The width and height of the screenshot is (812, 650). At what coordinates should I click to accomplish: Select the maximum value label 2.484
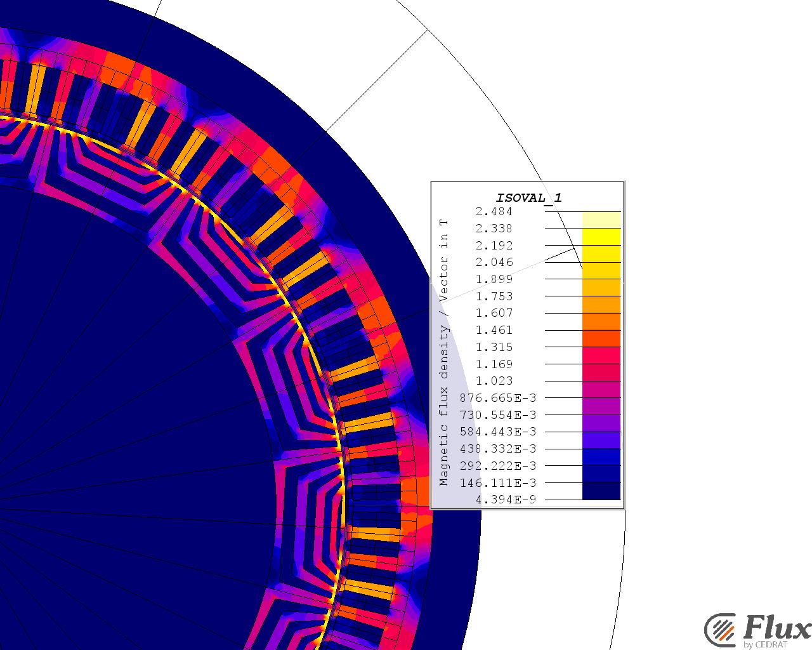(x=494, y=211)
